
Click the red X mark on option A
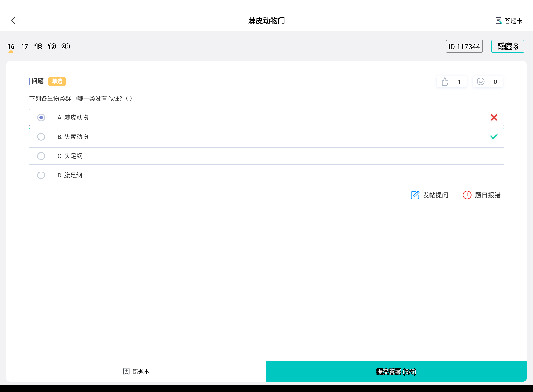point(494,117)
